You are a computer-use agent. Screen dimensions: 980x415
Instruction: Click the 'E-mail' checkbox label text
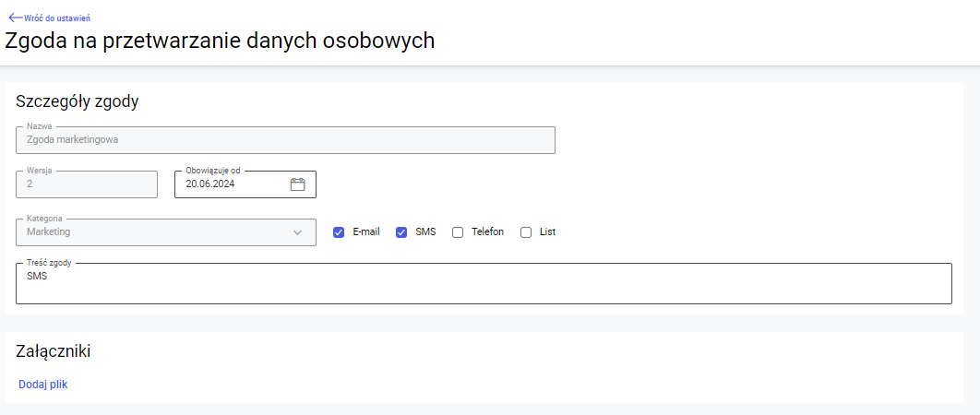(366, 232)
